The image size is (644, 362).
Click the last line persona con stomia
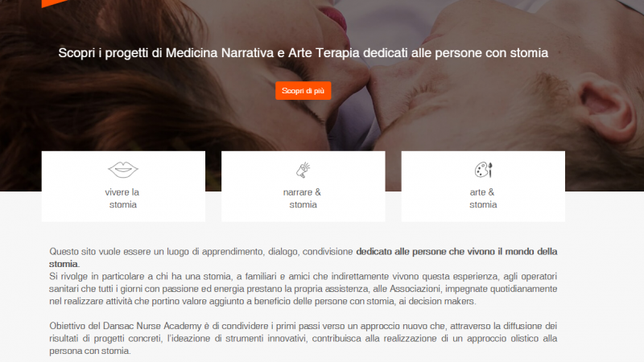[90, 351]
